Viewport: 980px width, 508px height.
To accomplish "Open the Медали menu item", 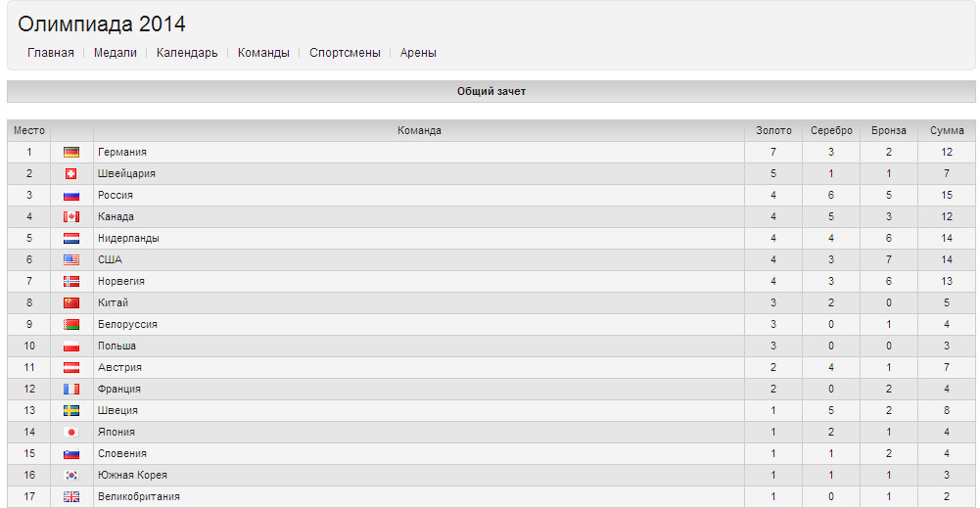I will tap(115, 53).
